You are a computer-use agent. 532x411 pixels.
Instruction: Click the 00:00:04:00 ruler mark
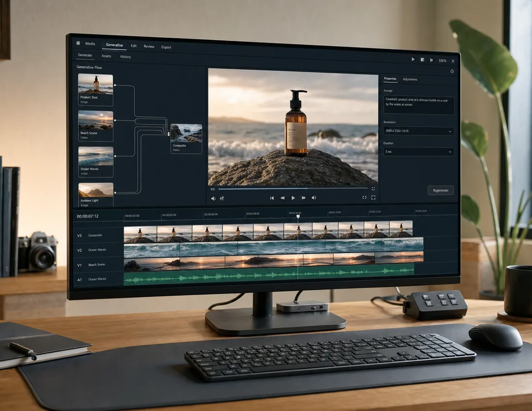(x=211, y=214)
